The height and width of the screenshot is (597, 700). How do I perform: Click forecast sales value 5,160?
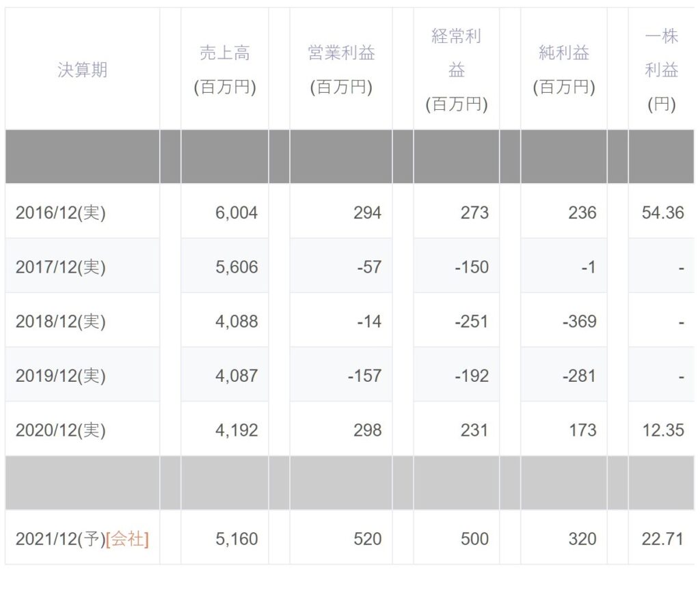click(237, 539)
